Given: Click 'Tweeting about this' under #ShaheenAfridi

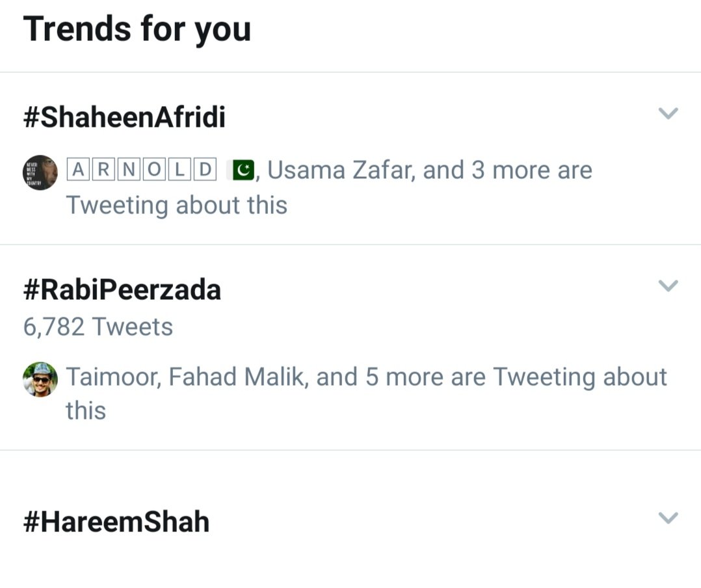Looking at the screenshot, I should click(177, 206).
